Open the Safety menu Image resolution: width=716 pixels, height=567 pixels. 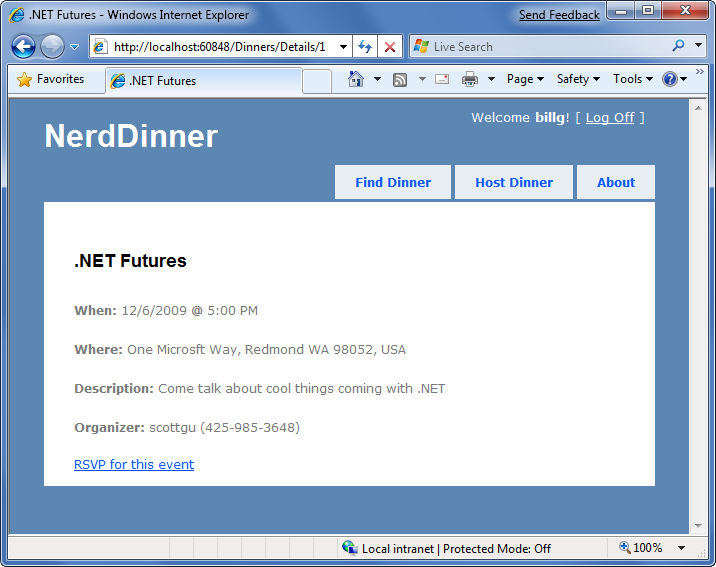[x=578, y=79]
